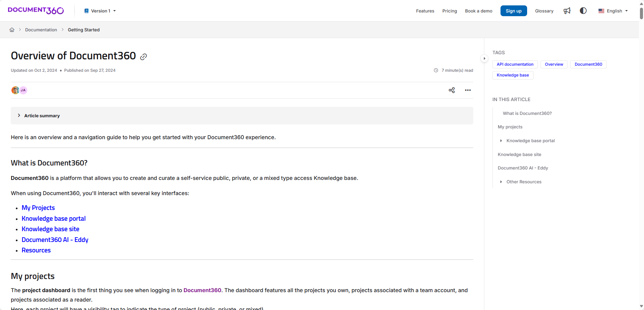644x310 pixels.
Task: Click the scrollbar down arrow
Action: click(641, 306)
